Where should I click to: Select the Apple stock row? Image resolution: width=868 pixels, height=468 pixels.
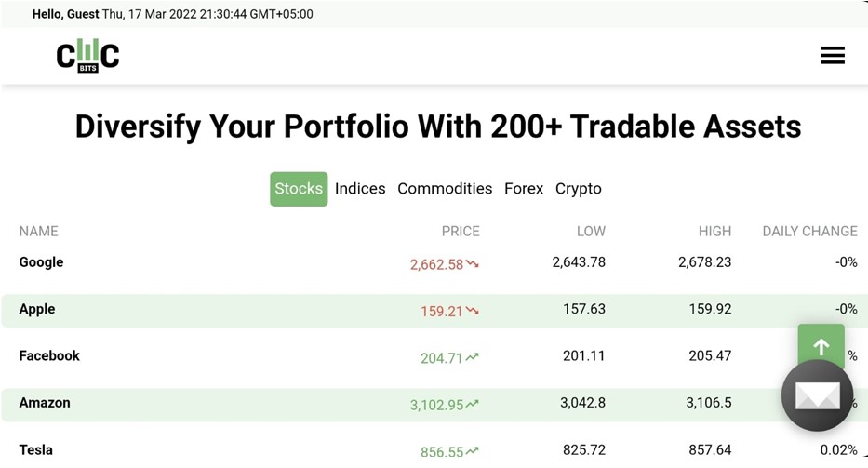click(434, 311)
